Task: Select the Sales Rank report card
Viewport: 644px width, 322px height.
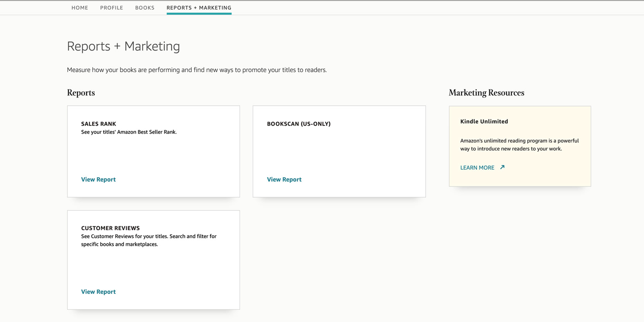Action: tap(153, 151)
